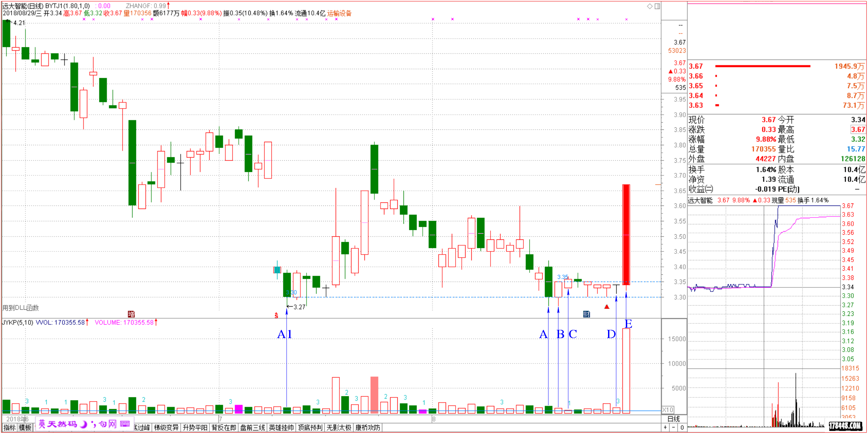Click the 总量 170355 value
Screen dimensions: 868x434
tap(764, 149)
